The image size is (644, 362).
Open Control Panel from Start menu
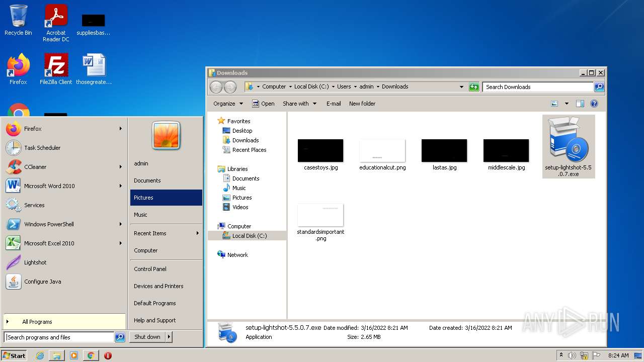[x=166, y=269]
